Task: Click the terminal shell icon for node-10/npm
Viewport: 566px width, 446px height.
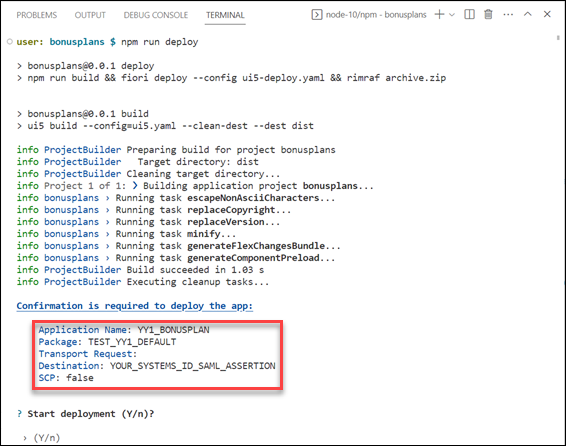Action: (x=317, y=15)
